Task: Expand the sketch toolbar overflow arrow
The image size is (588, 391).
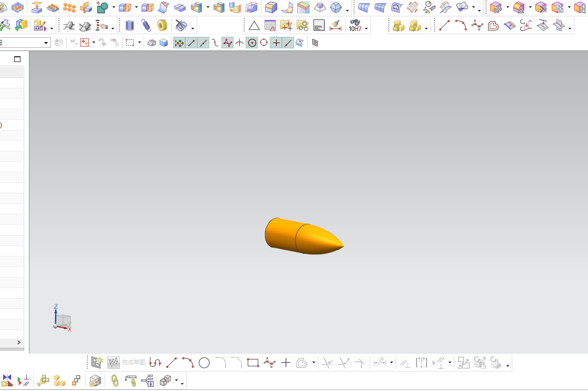Action: point(508,366)
